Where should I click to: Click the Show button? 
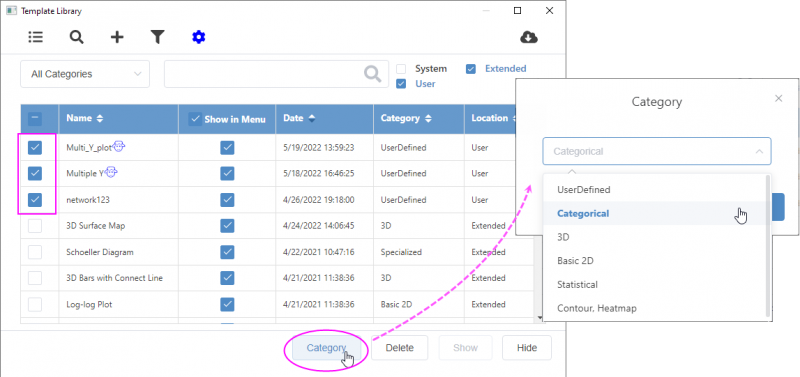pyautogui.click(x=465, y=348)
